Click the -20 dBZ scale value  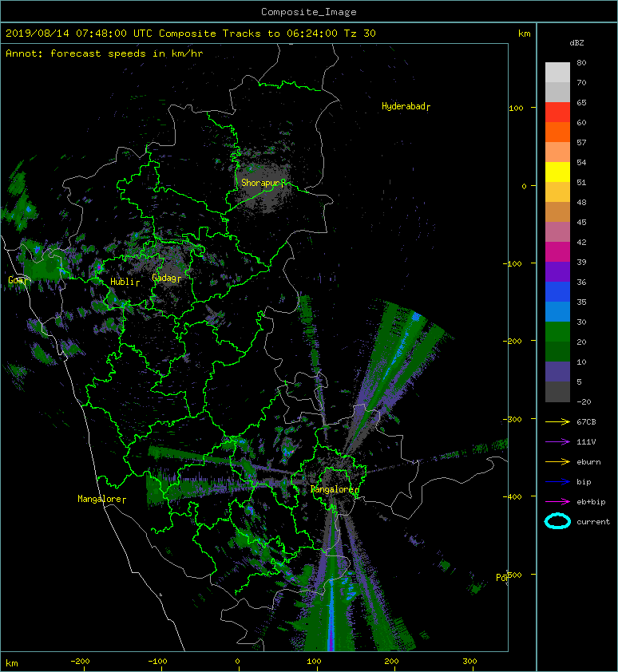coord(584,402)
